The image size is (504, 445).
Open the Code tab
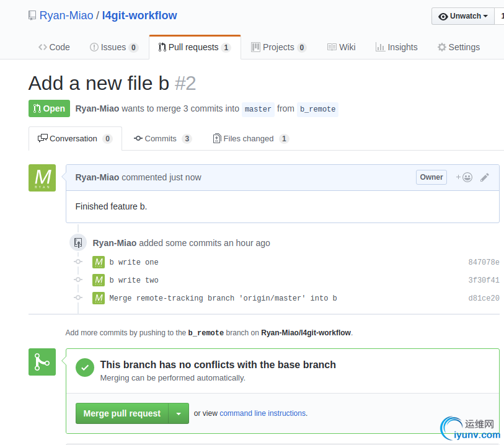[54, 47]
